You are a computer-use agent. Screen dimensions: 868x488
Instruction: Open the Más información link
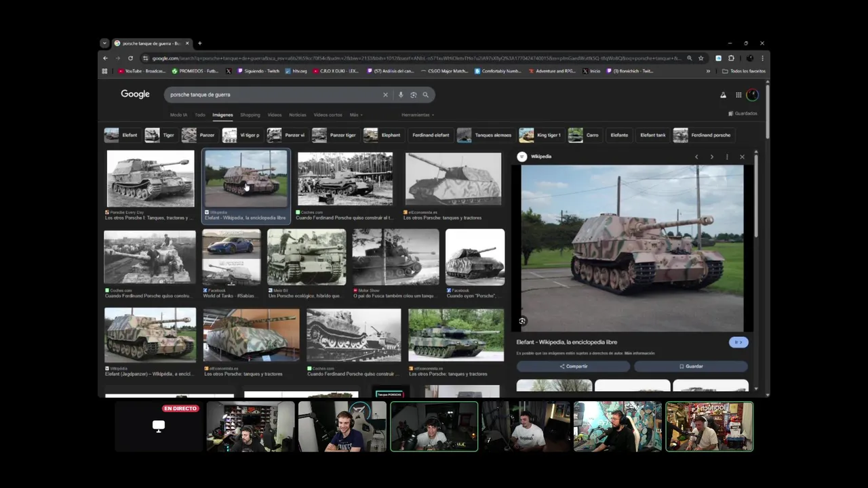(639, 353)
